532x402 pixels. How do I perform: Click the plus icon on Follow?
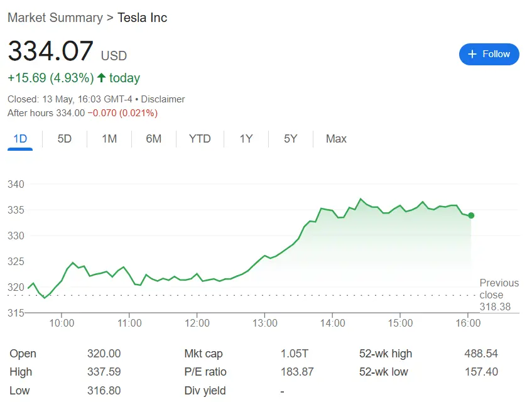point(472,54)
